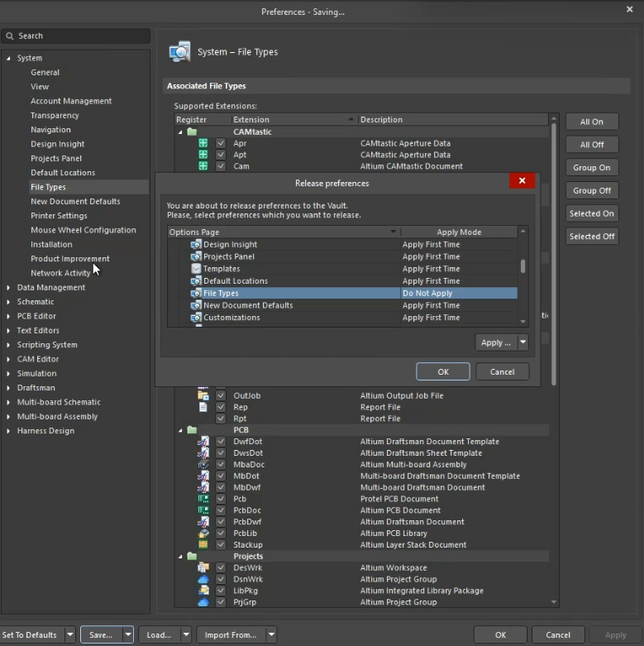Click the PrjGrp cloud icon
The height and width of the screenshot is (646, 644).
[203, 602]
